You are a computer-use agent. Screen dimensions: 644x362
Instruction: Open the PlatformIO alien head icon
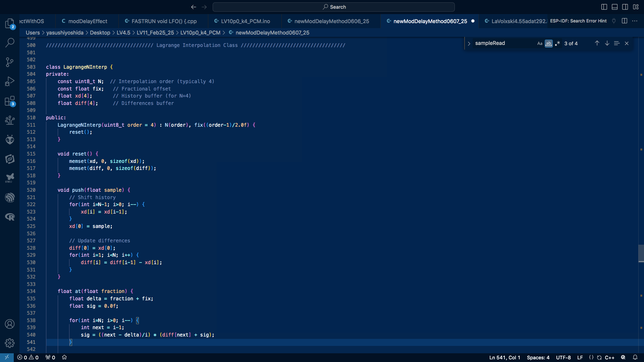[x=10, y=139]
